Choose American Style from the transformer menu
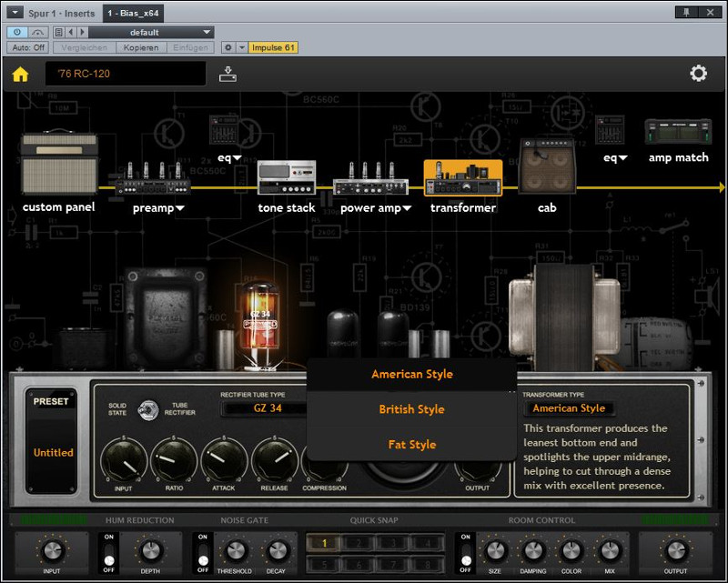 [412, 374]
